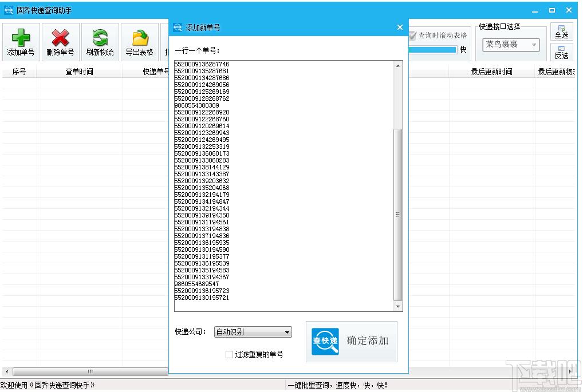The height and width of the screenshot is (392, 583).
Task: Click tracking number 5520009139203632
Action: click(x=202, y=181)
